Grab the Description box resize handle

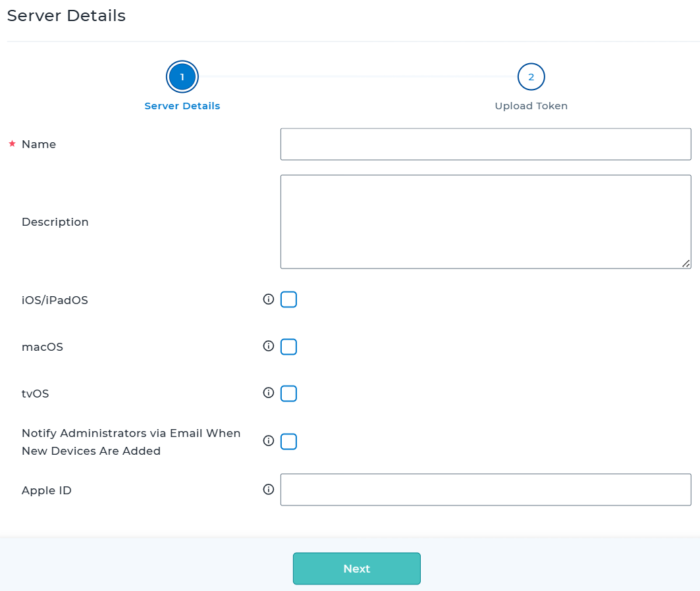(x=686, y=263)
